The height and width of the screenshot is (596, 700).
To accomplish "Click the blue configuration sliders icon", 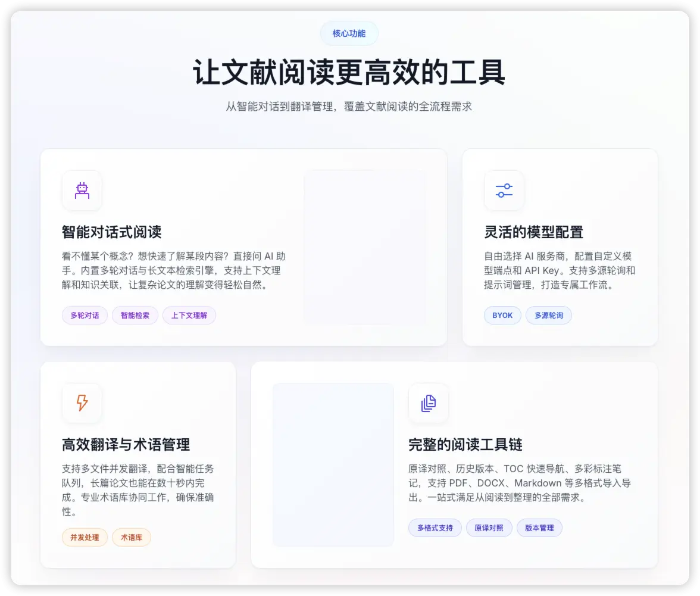I will coord(504,191).
